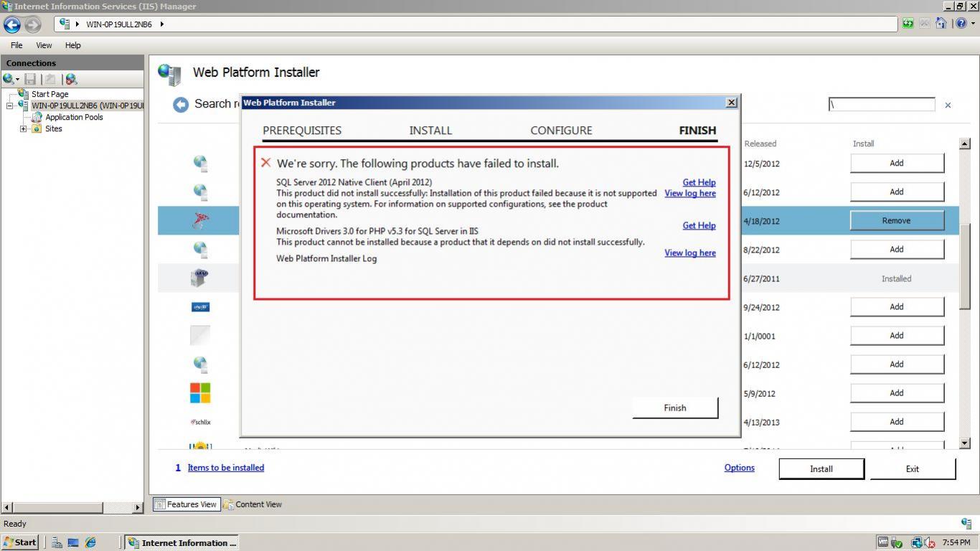View the Web Platform Installer log
Viewport: 980px width, 551px height.
(x=690, y=253)
